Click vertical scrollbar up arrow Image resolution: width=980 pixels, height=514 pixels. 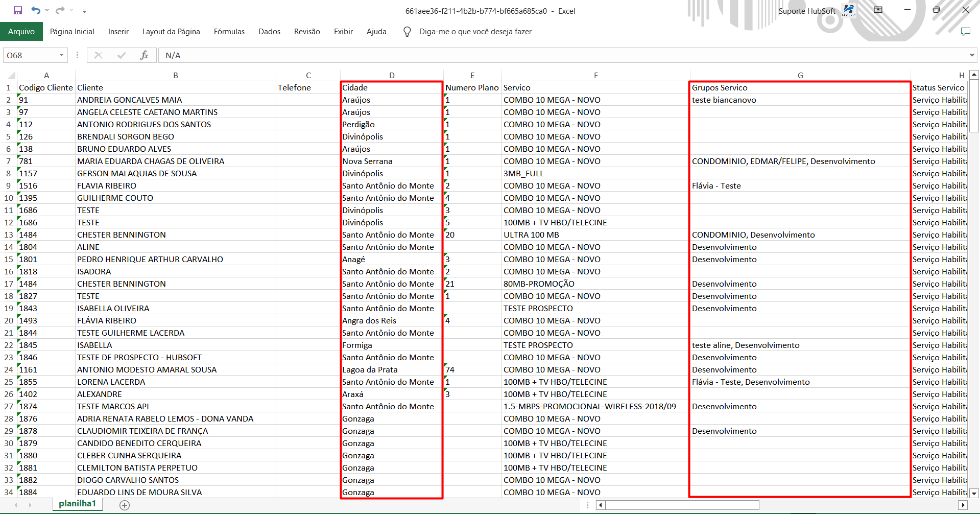[974, 75]
